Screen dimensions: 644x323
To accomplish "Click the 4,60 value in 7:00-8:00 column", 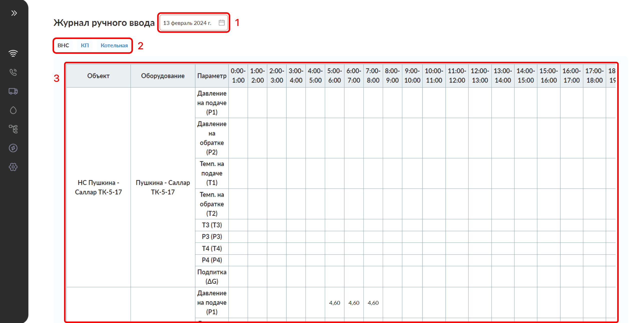I will [x=373, y=303].
